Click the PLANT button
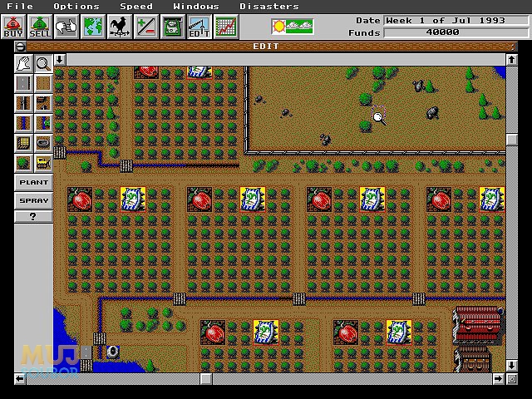The image size is (532, 399). pos(33,183)
